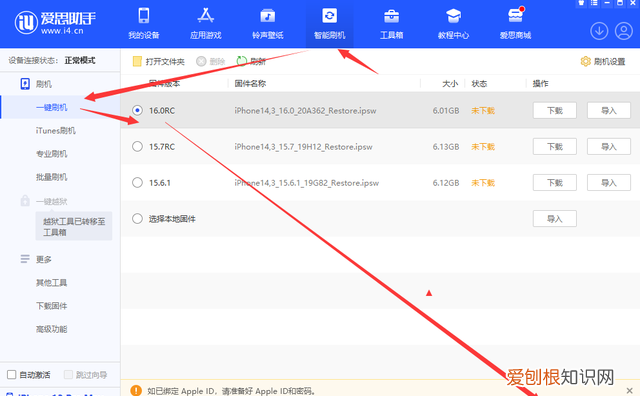Click the 状态 column header

[479, 84]
